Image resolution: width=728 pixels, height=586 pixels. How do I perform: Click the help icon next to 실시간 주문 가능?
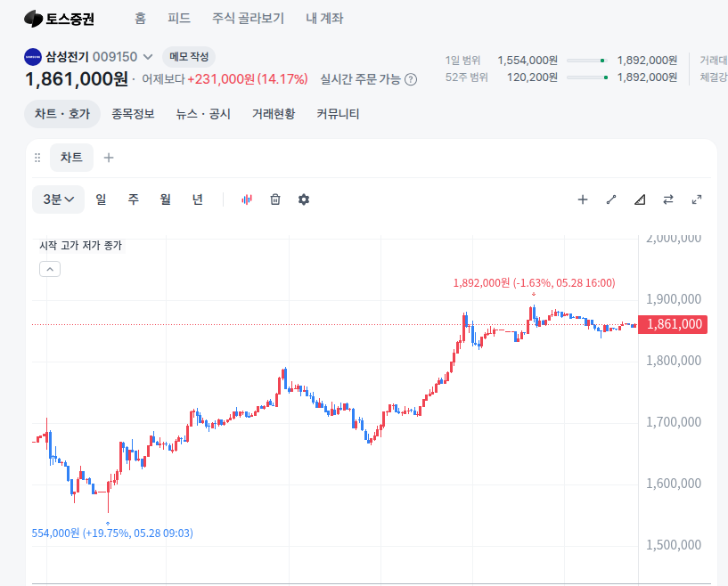pyautogui.click(x=411, y=79)
